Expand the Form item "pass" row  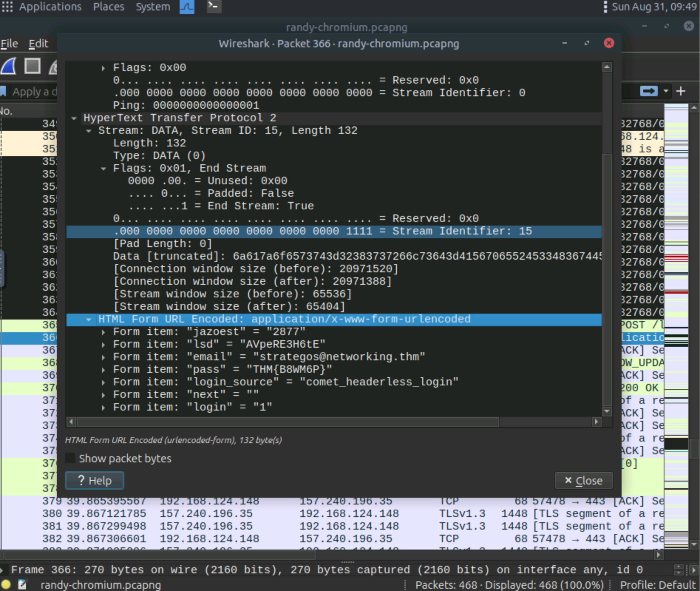pyautogui.click(x=103, y=370)
